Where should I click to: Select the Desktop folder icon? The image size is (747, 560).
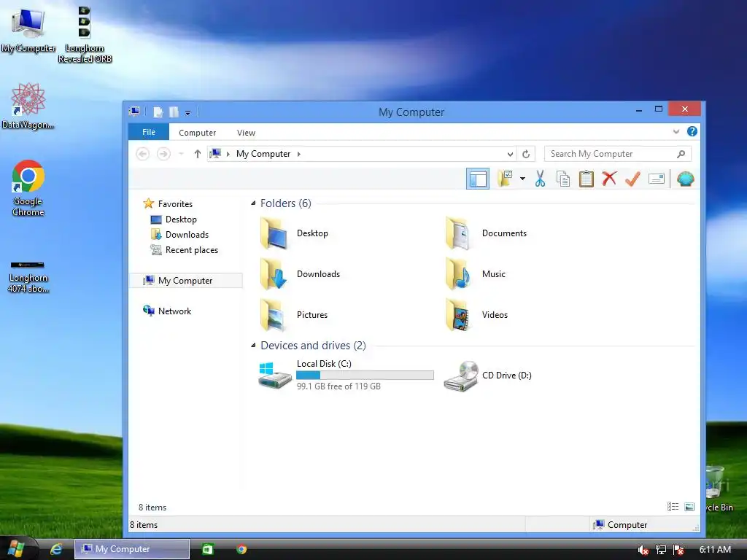274,233
